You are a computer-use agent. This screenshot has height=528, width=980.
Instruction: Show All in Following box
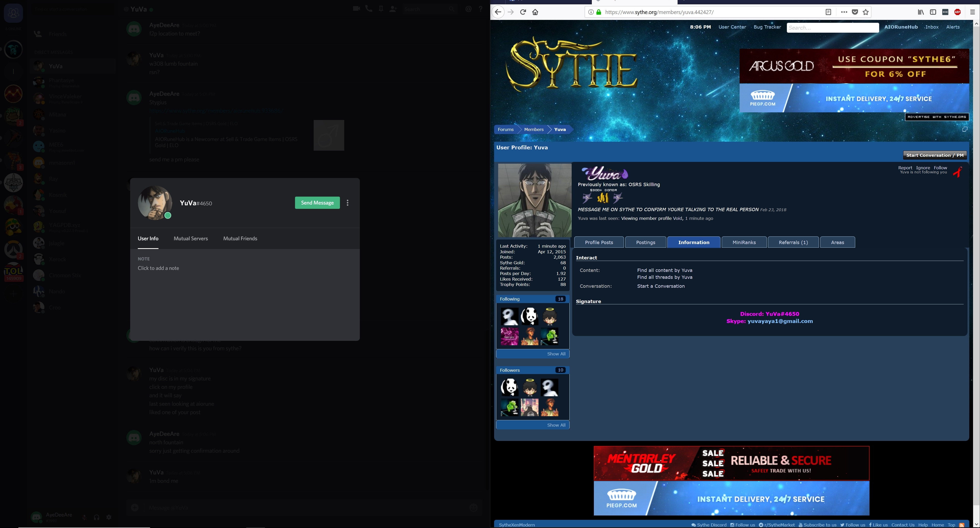point(556,354)
